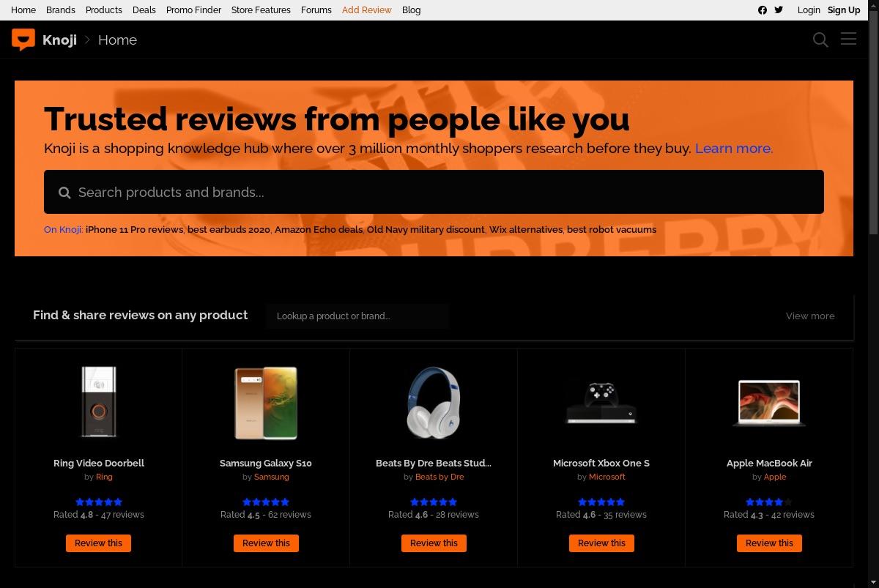Open Ring Video Doorbell title
Image resolution: width=879 pixels, height=588 pixels.
(x=99, y=463)
